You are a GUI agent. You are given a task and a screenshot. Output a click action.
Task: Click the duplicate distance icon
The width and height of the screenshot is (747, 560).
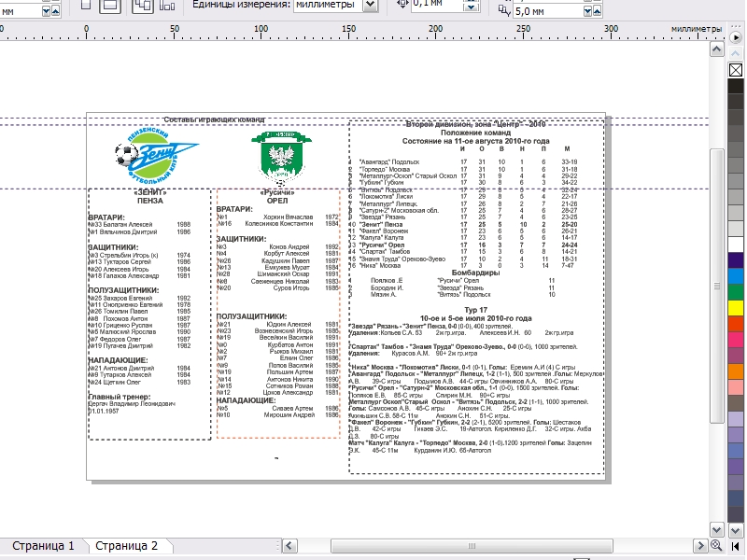tap(504, 10)
